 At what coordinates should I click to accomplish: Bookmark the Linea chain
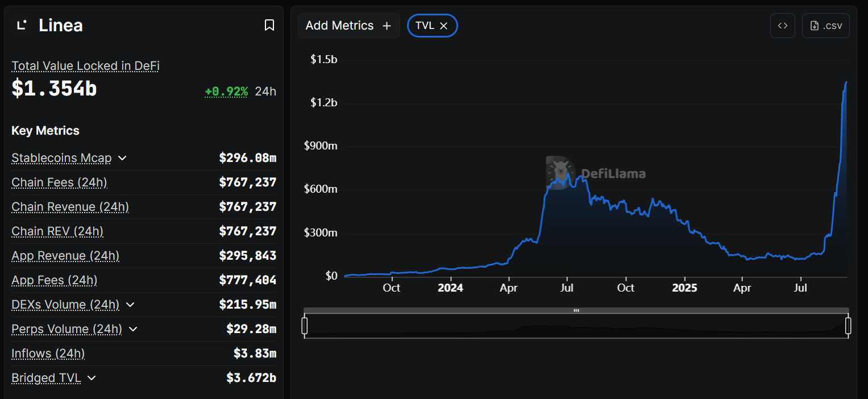coord(269,25)
